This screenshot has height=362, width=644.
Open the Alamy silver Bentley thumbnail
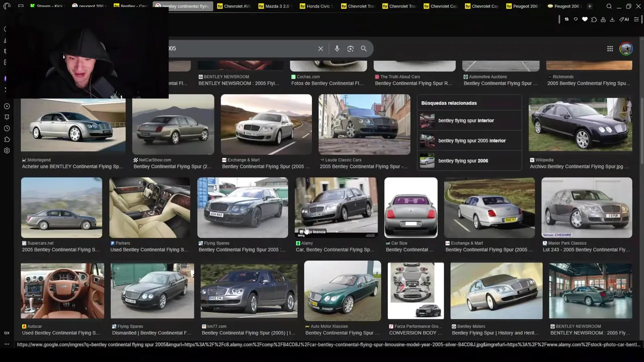[336, 207]
